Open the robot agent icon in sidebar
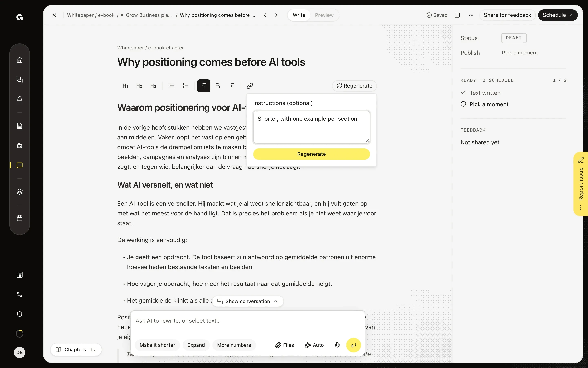The image size is (588, 368). click(x=19, y=146)
